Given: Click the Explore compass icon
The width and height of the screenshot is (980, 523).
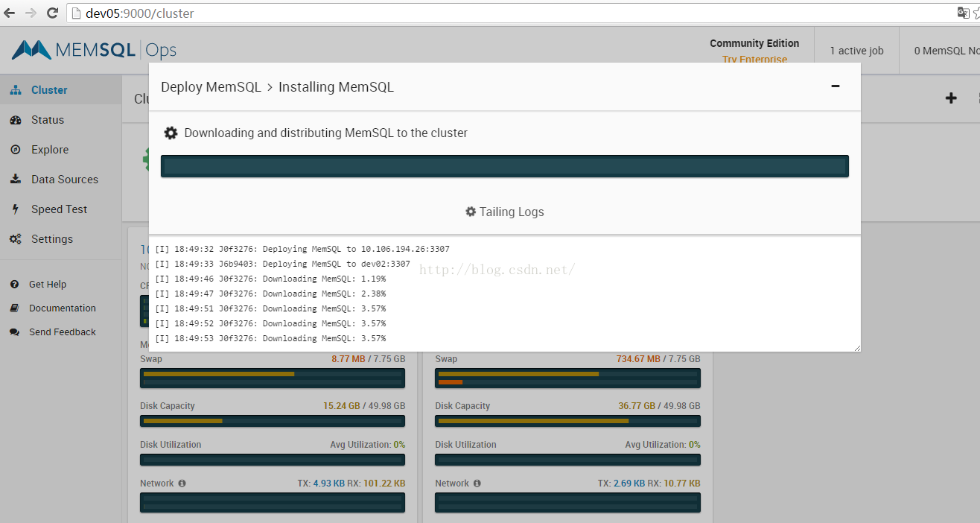Looking at the screenshot, I should 15,149.
